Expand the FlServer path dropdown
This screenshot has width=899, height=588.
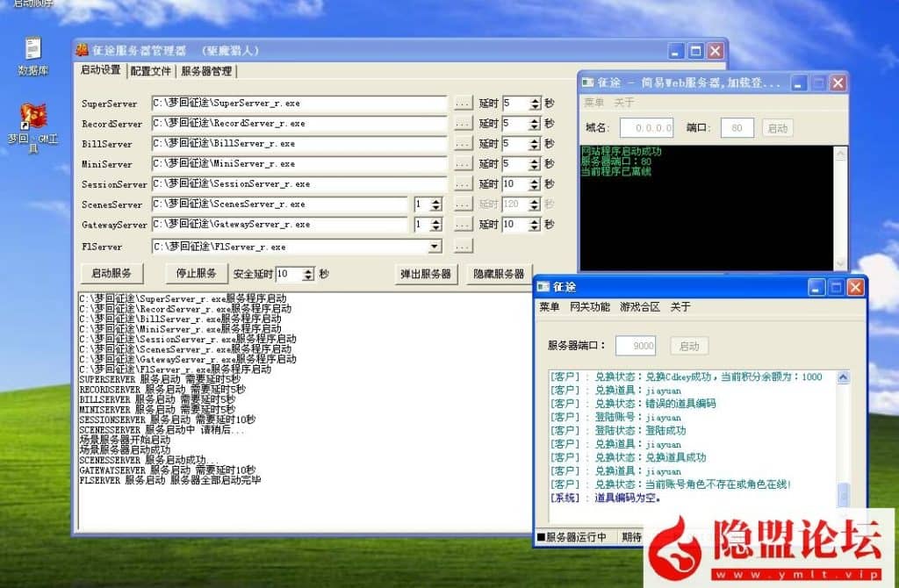pos(435,247)
